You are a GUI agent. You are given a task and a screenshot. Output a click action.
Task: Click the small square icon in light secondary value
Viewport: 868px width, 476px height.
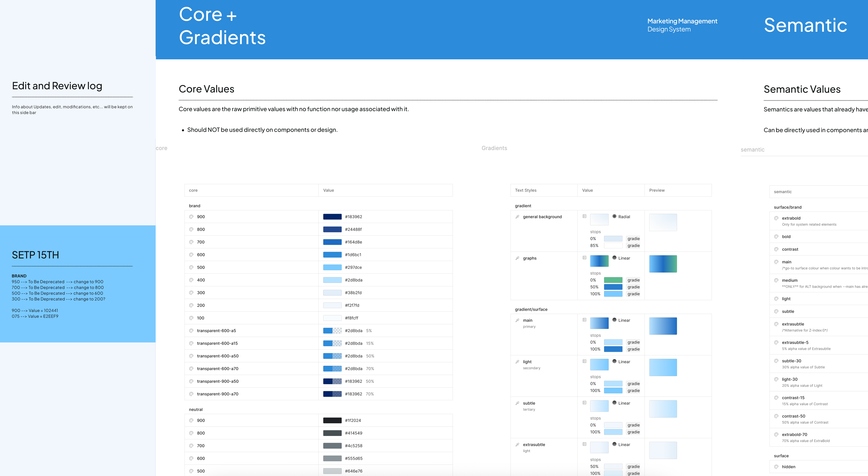[585, 361]
